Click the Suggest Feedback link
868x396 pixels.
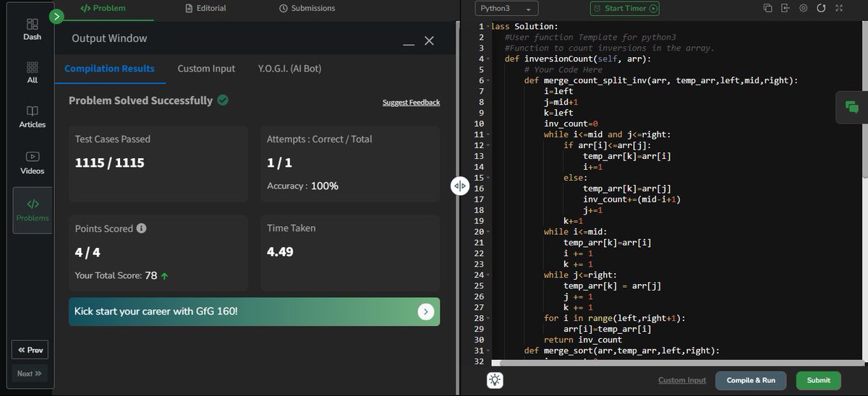click(x=411, y=103)
